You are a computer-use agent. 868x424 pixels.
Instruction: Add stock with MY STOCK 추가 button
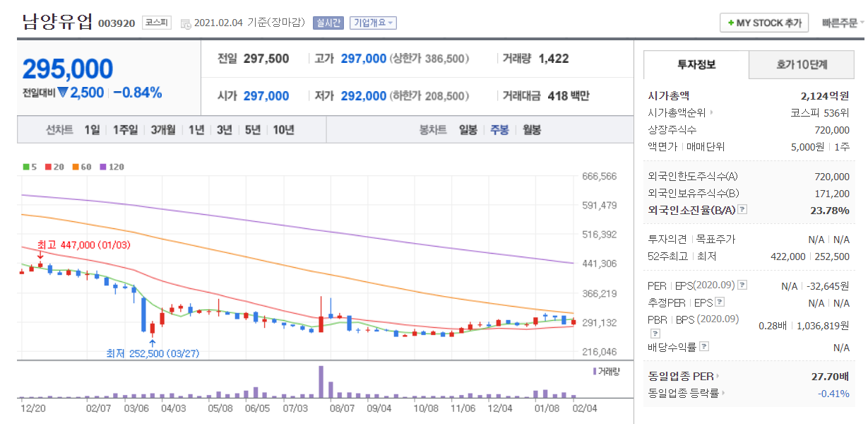point(763,23)
